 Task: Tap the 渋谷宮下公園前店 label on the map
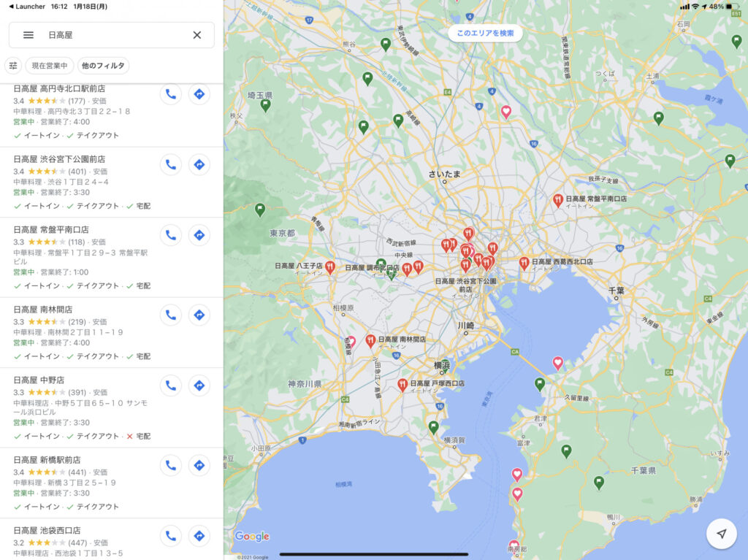(x=465, y=285)
